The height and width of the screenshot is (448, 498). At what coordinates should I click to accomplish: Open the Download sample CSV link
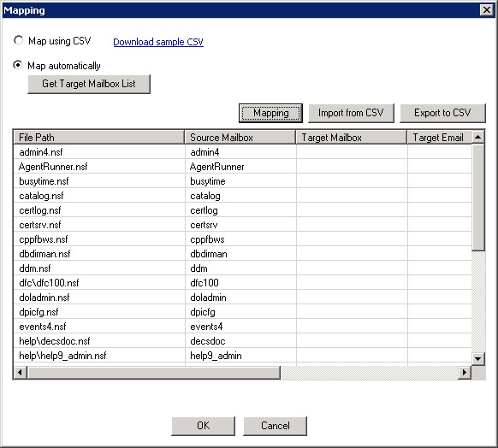[158, 42]
